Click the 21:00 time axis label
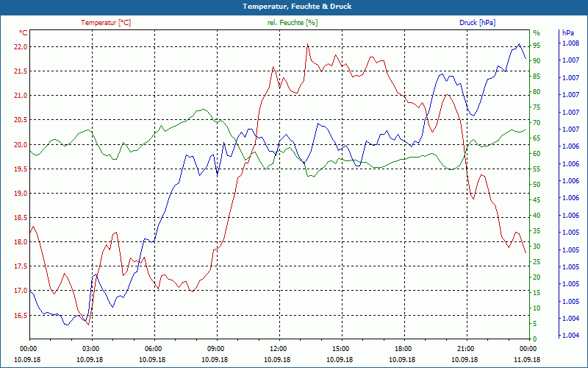Image resolution: width=588 pixels, height=368 pixels. pyautogui.click(x=467, y=348)
